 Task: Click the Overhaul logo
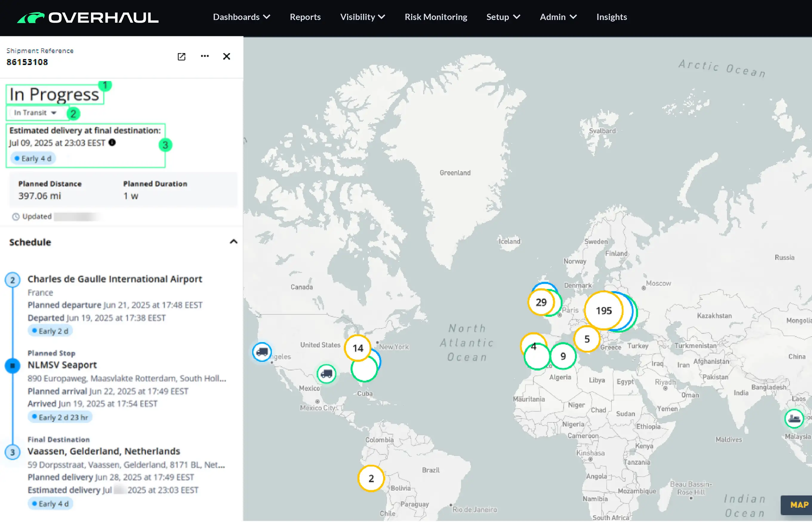[88, 18]
